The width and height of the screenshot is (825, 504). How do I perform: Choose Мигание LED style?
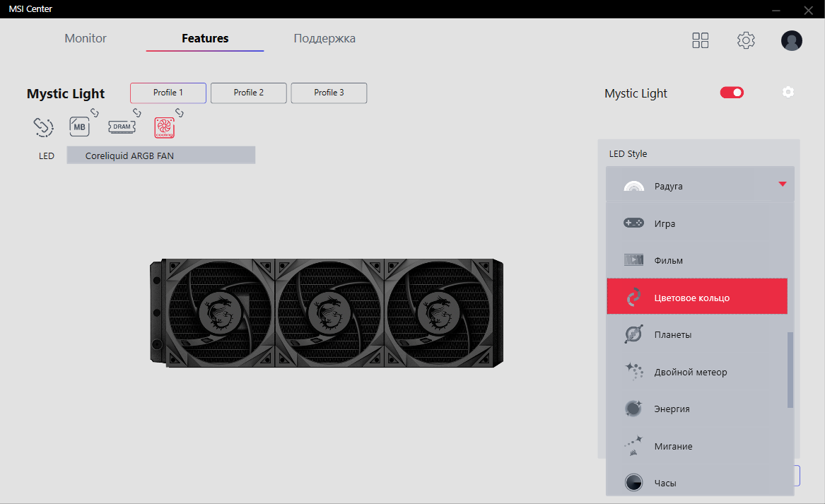point(696,445)
